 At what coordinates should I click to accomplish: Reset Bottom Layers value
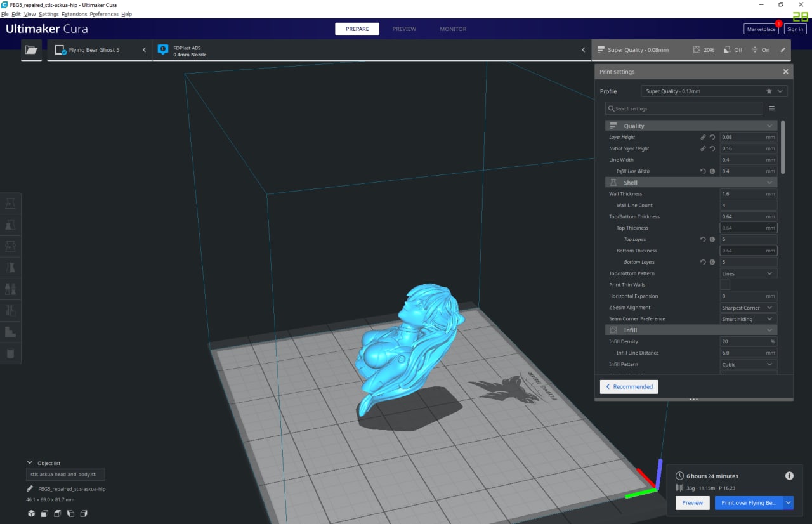703,262
